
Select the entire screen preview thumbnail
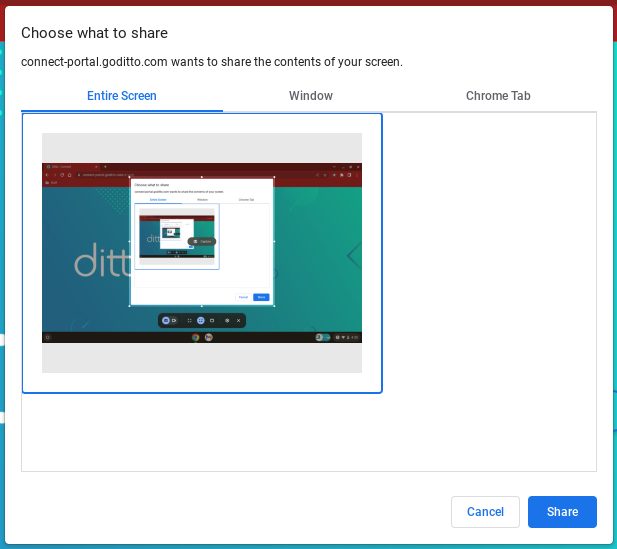point(202,253)
